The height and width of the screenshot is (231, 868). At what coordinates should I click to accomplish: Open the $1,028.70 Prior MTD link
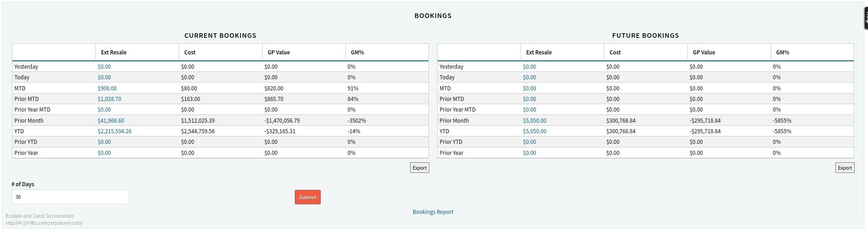point(109,99)
